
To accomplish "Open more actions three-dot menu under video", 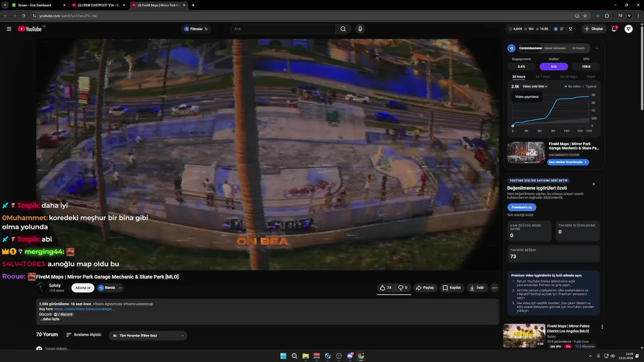I will coord(495,288).
